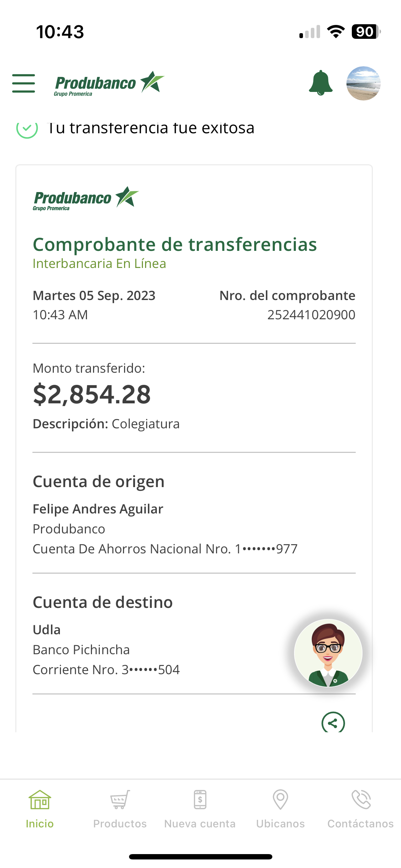Tap the Wi-Fi status icon
This screenshot has width=401, height=868.
335,32
